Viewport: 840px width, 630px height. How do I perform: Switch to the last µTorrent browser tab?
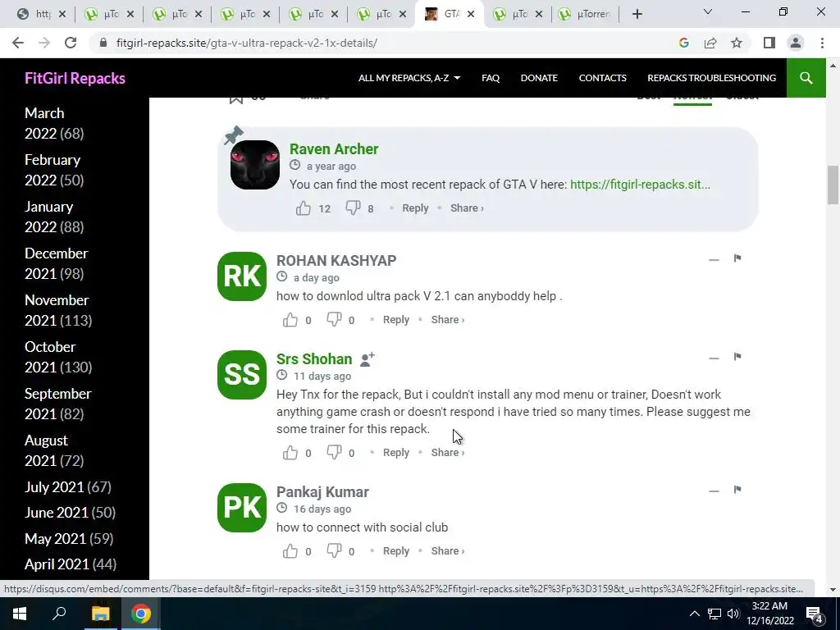586,15
